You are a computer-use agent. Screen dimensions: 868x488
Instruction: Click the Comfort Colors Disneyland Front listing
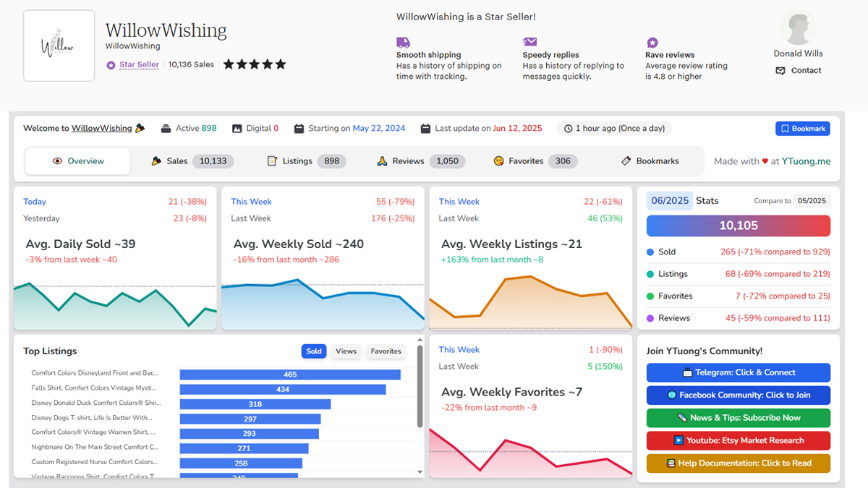94,374
